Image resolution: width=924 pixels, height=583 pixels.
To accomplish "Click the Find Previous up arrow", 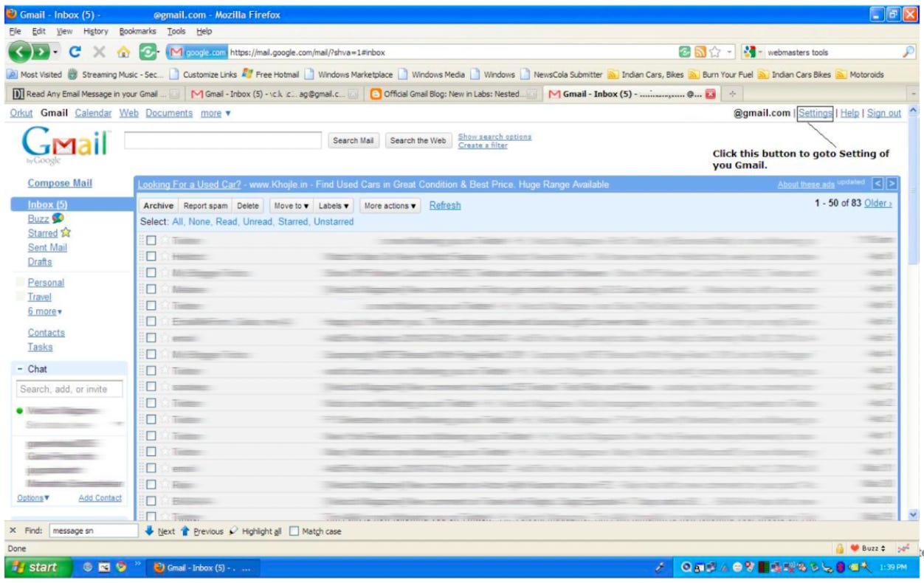I will pyautogui.click(x=201, y=531).
